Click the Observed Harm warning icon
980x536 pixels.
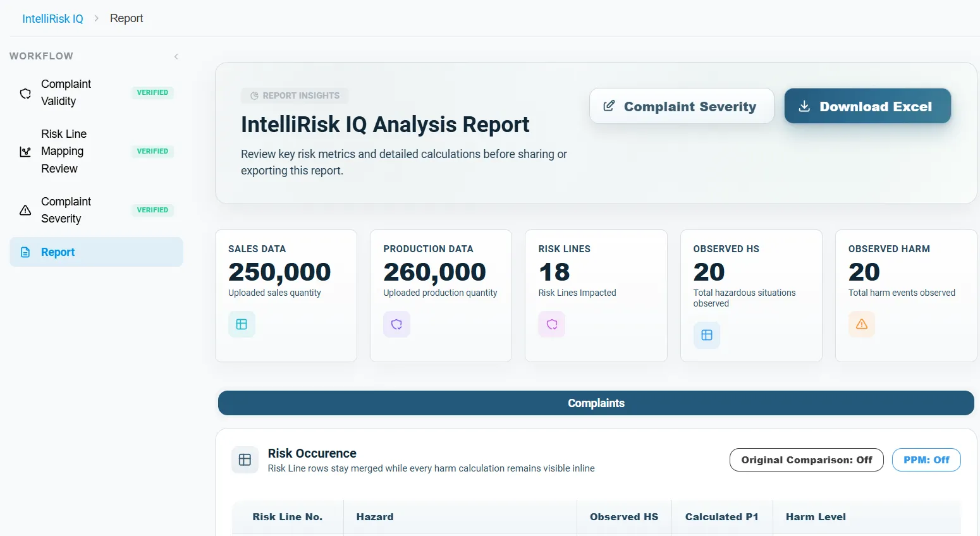(862, 324)
